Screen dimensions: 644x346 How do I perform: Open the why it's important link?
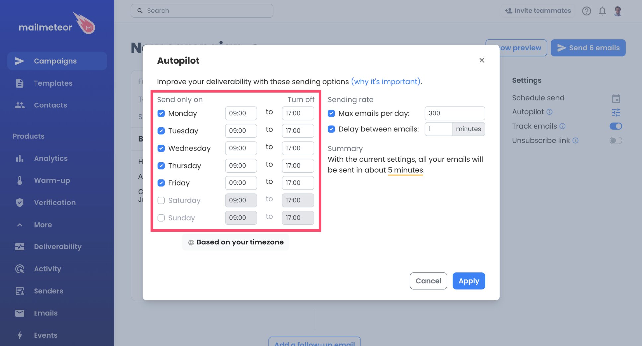click(386, 82)
